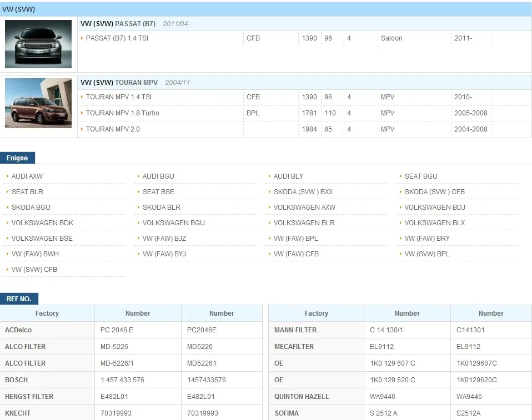Open engine VOLKSWAGEN BDK
Screen dimensions: 532x420
(x=42, y=223)
